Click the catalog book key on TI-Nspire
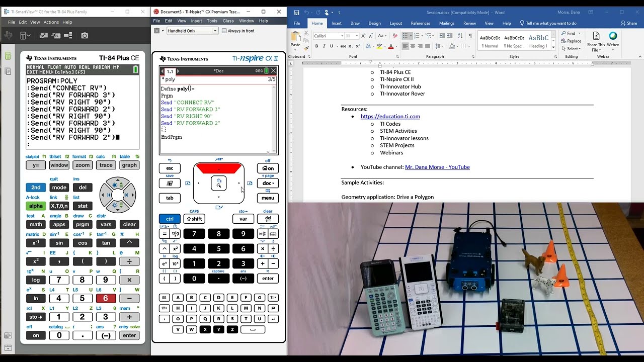Screen dimensions: 644x362 [273, 234]
